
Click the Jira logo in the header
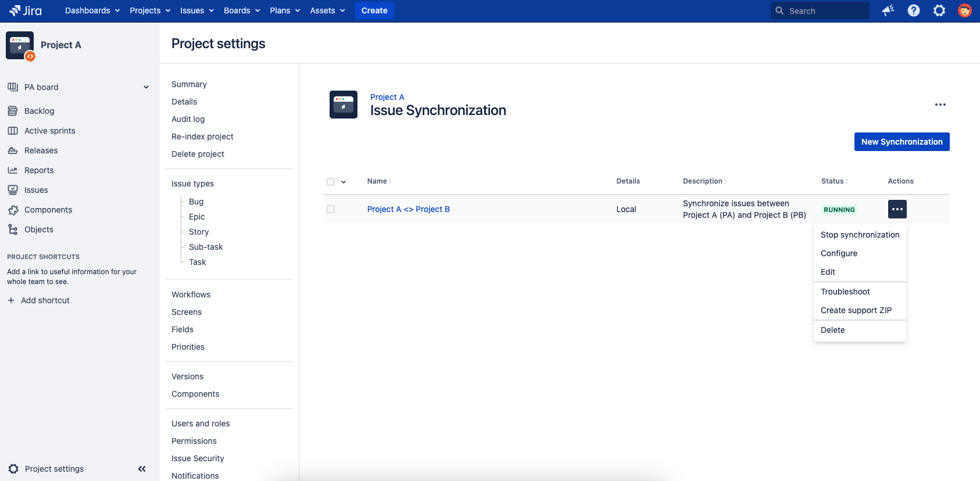tap(26, 10)
